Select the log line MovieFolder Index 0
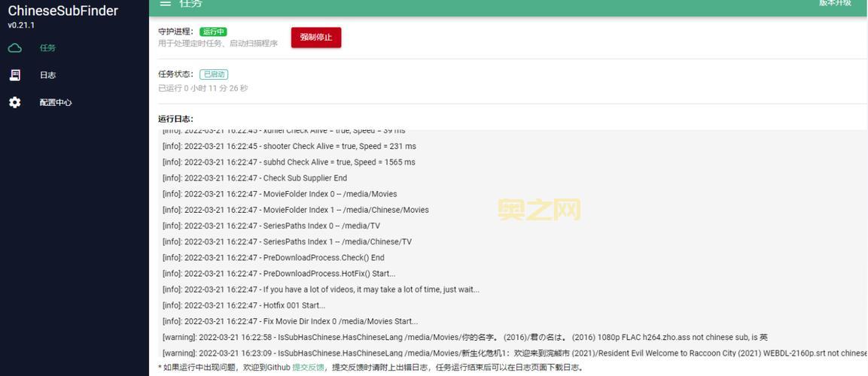 (x=279, y=194)
